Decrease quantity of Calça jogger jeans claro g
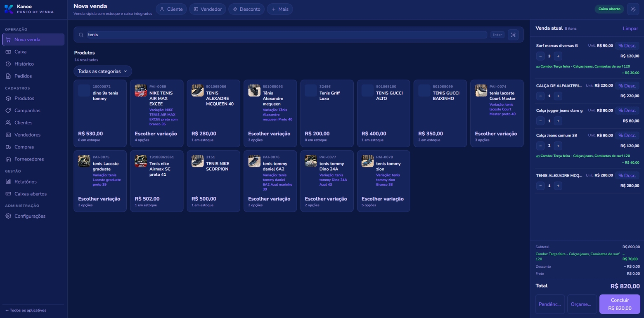 tap(540, 121)
